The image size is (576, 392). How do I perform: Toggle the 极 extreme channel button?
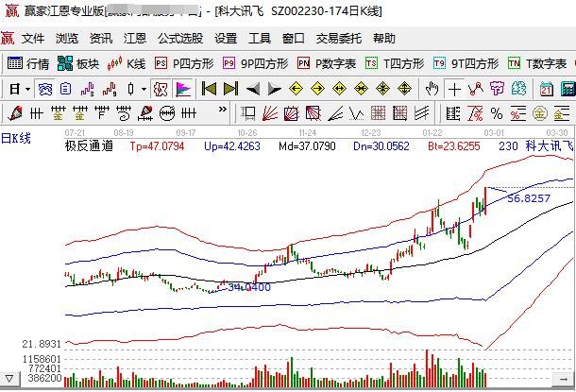161,89
